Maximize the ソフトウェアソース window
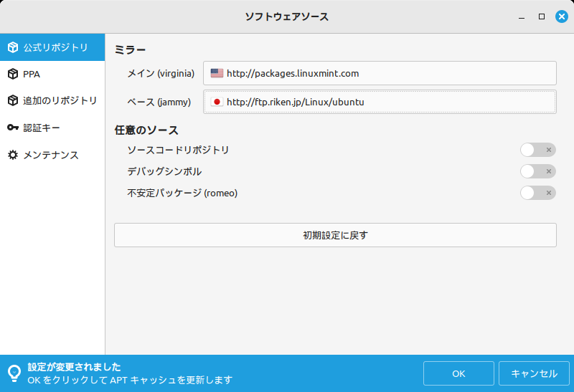This screenshot has width=574, height=392. [x=542, y=16]
